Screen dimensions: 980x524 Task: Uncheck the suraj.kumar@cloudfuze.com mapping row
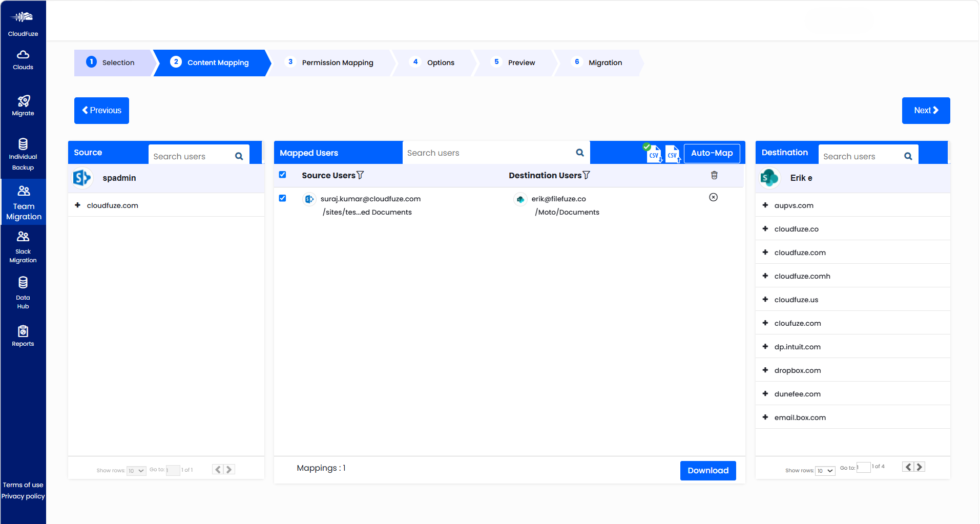pos(282,198)
